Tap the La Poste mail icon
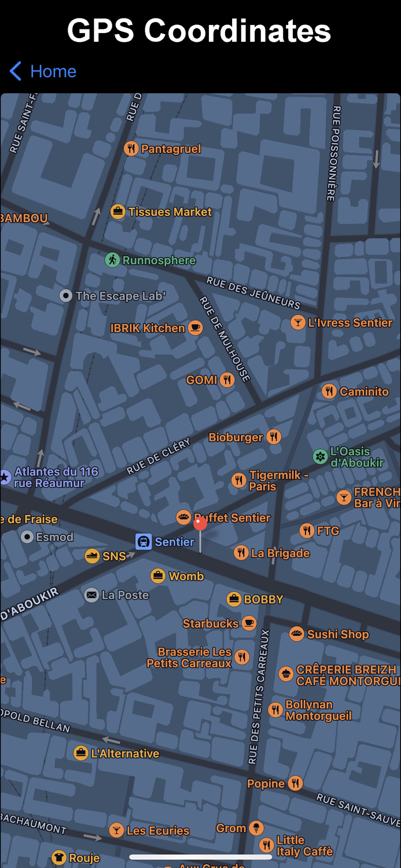The width and height of the screenshot is (401, 868). (x=91, y=595)
